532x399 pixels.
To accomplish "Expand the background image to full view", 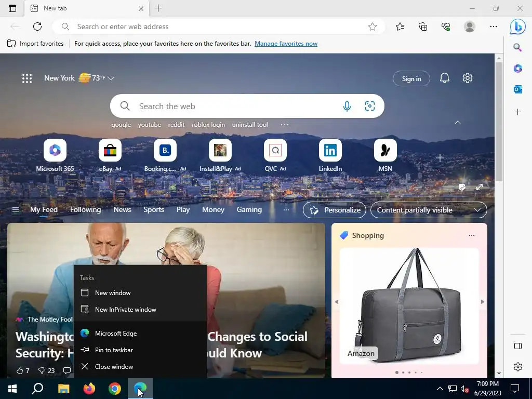I will pyautogui.click(x=480, y=187).
